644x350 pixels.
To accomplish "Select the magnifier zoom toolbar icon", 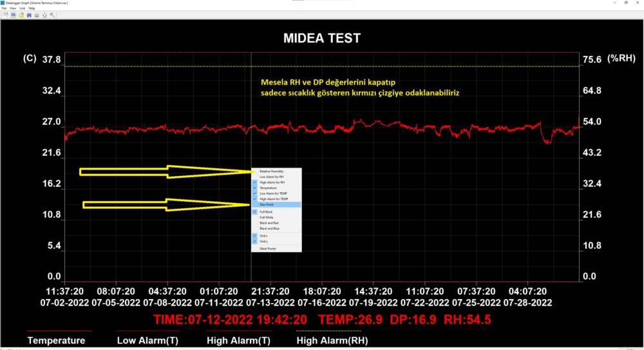I will [x=52, y=15].
